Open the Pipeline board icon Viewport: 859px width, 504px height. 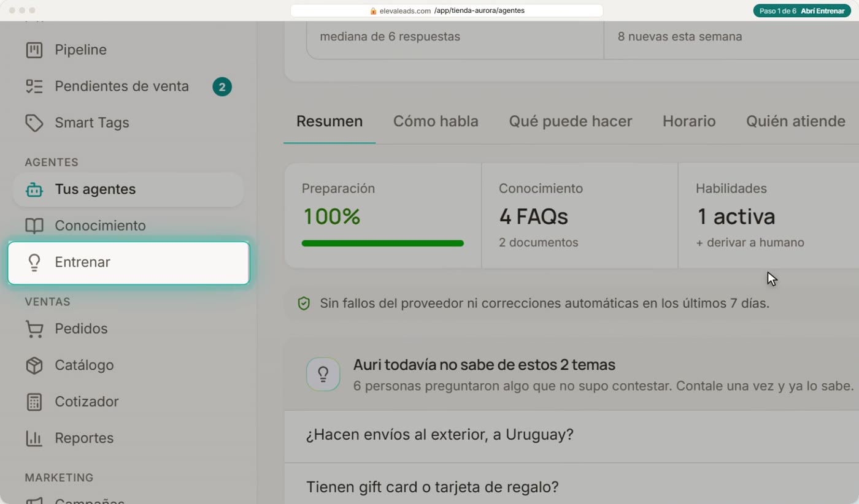coord(34,50)
